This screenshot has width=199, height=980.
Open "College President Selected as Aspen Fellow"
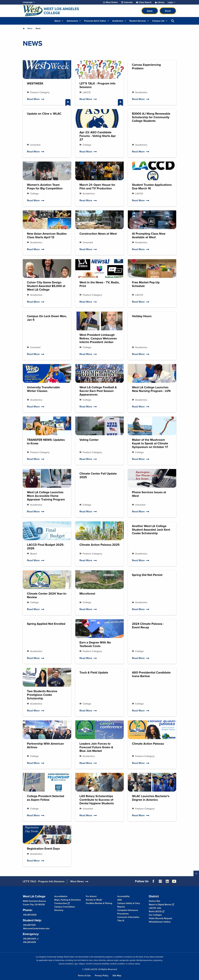[x=46, y=798]
